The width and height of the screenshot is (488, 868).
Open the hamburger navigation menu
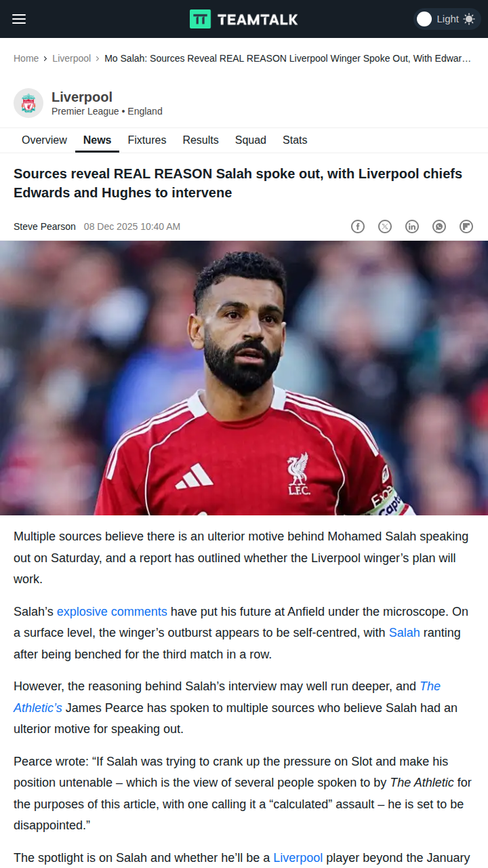[19, 19]
